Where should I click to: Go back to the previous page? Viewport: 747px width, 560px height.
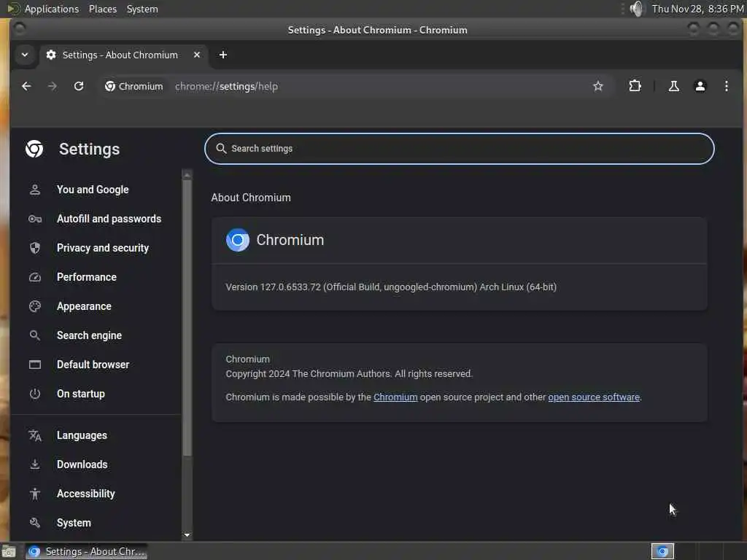(26, 86)
